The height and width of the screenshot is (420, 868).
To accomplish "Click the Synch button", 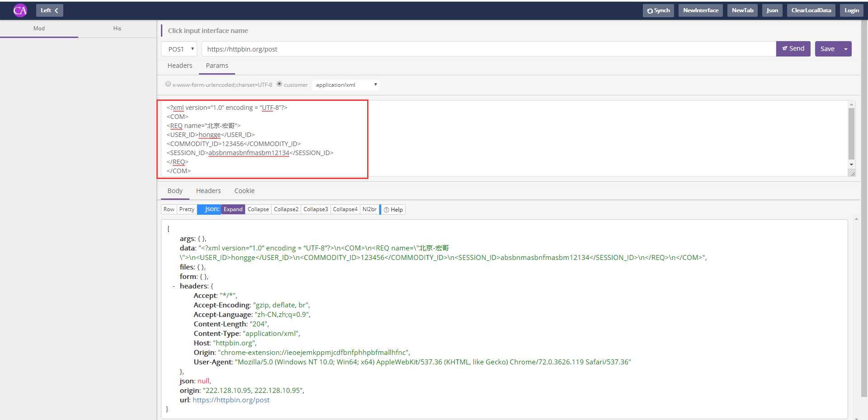I will [x=658, y=10].
